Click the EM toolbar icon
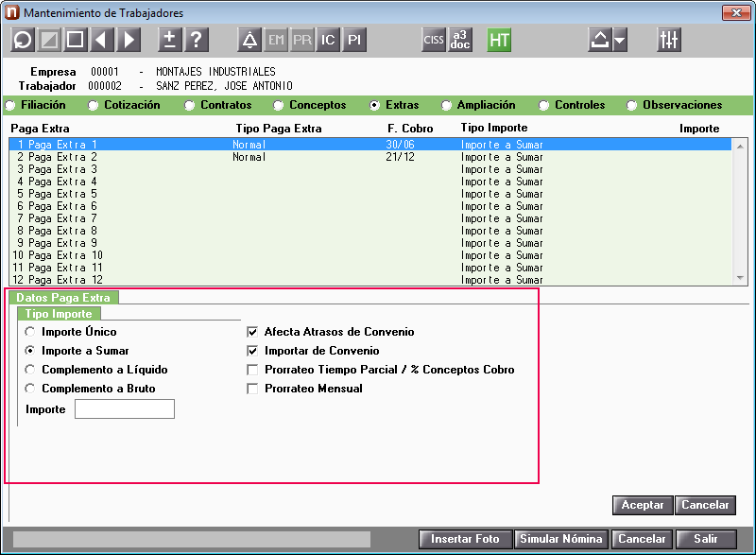 pos(276,40)
